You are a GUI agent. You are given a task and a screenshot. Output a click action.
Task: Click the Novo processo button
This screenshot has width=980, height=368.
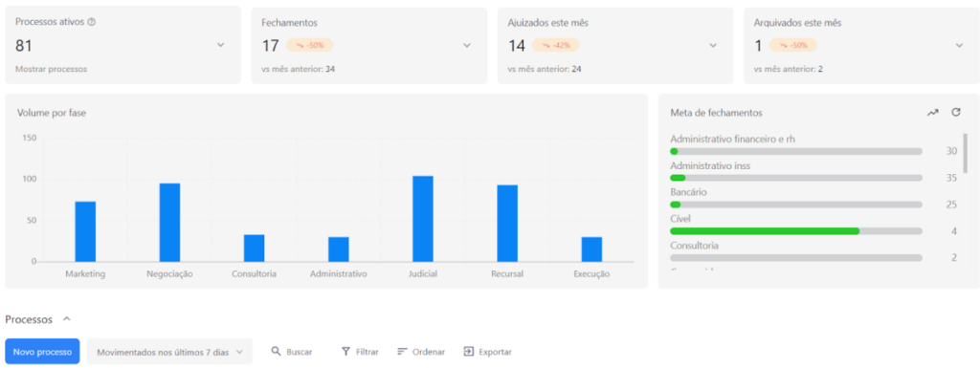(42, 352)
